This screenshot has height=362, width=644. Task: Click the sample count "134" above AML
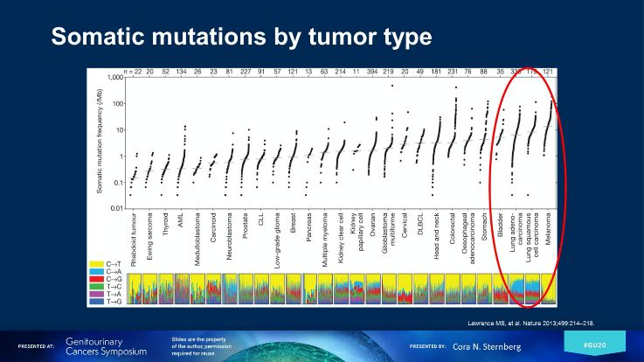click(x=181, y=72)
